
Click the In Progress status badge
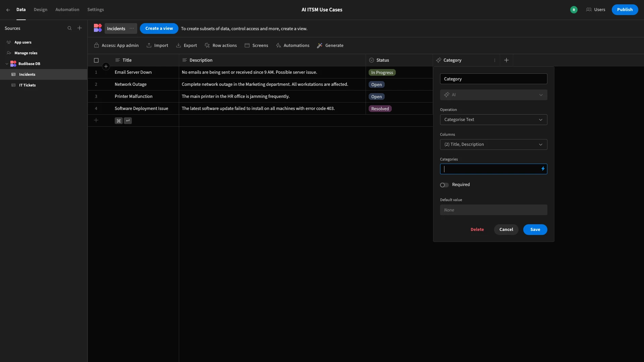382,72
